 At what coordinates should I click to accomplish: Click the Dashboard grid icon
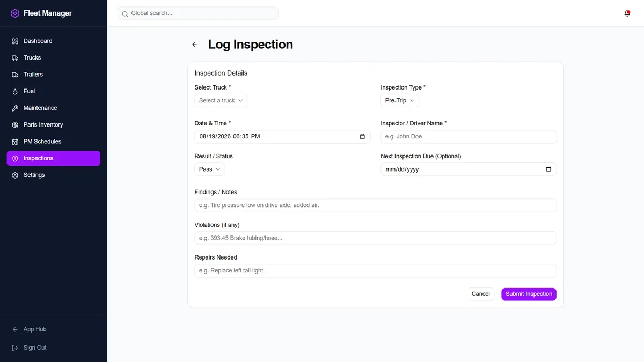click(15, 41)
